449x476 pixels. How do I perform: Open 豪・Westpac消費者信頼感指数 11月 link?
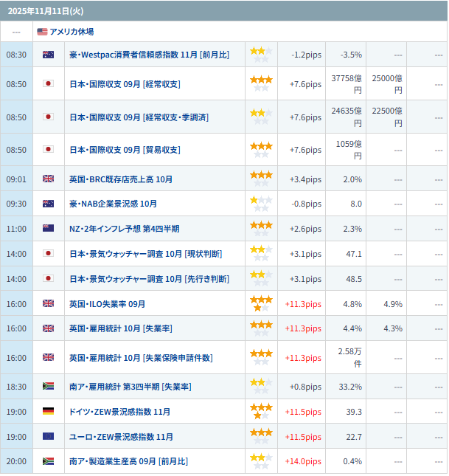point(149,55)
